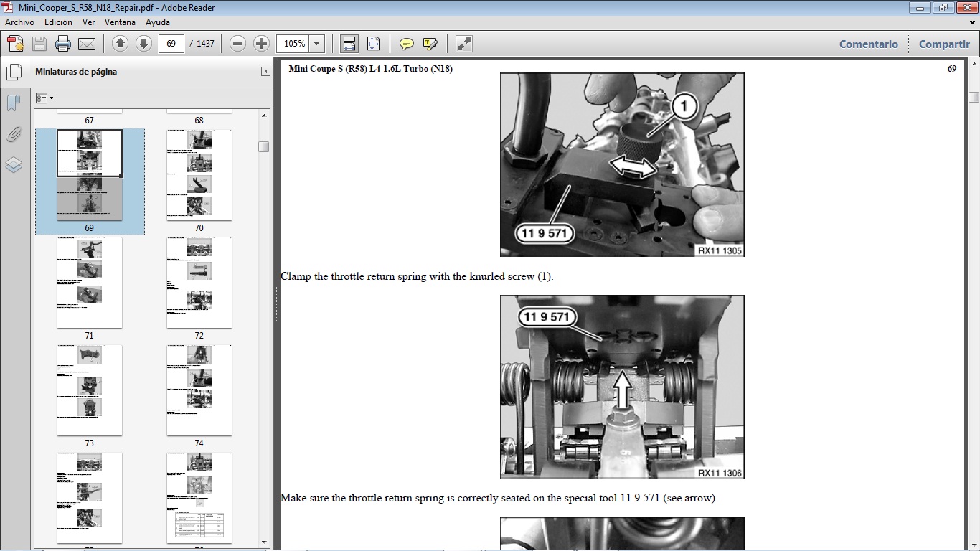
Task: Go to the previous page with the up arrow
Action: 121,44
